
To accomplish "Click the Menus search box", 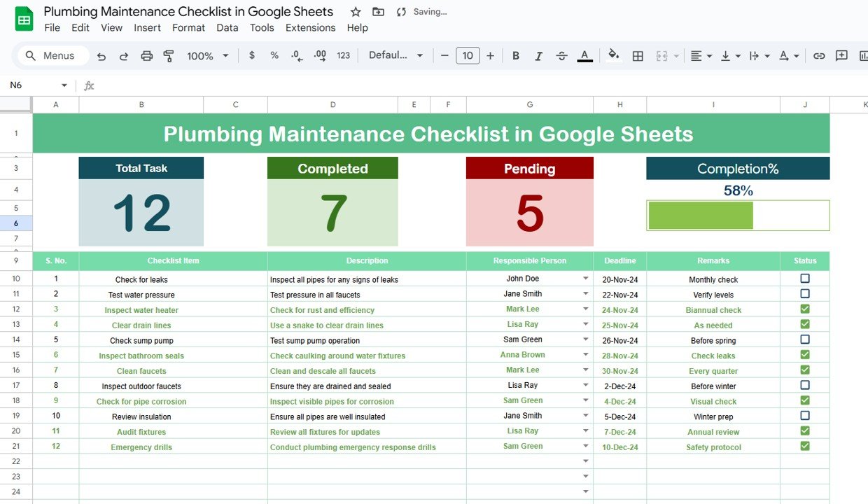I will pos(54,56).
